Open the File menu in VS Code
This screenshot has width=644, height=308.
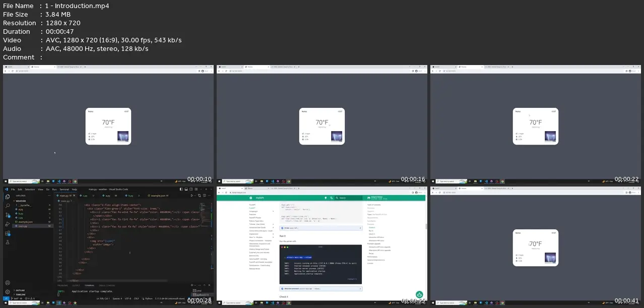[13, 190]
